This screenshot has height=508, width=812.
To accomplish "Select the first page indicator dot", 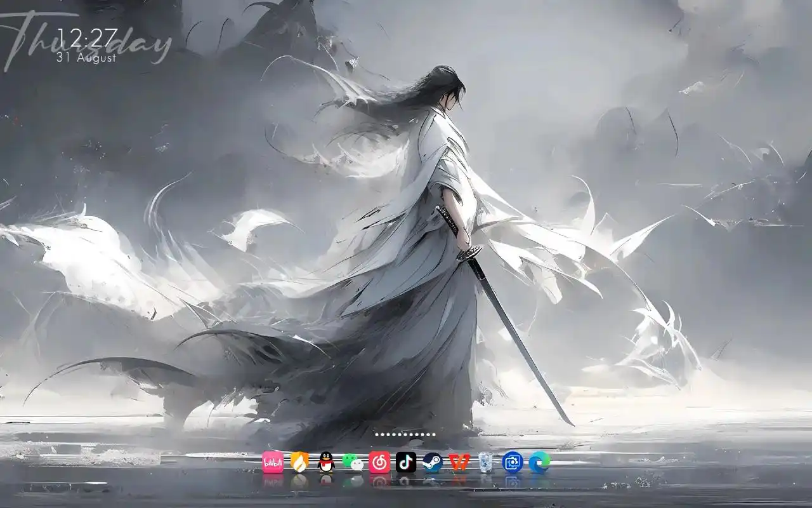I will pyautogui.click(x=377, y=435).
